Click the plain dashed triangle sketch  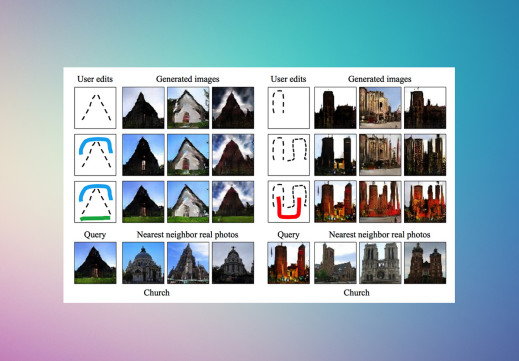pyautogui.click(x=95, y=108)
